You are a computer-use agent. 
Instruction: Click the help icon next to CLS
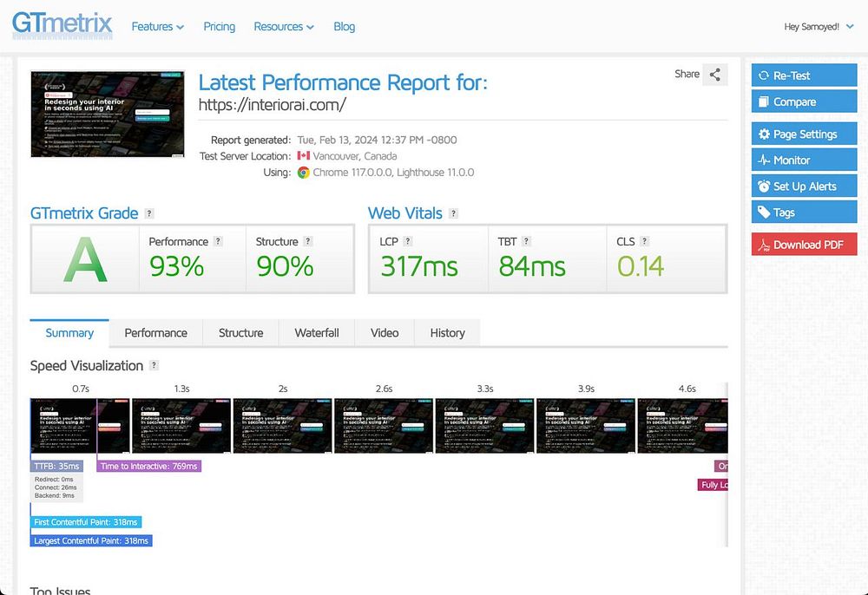pos(644,241)
